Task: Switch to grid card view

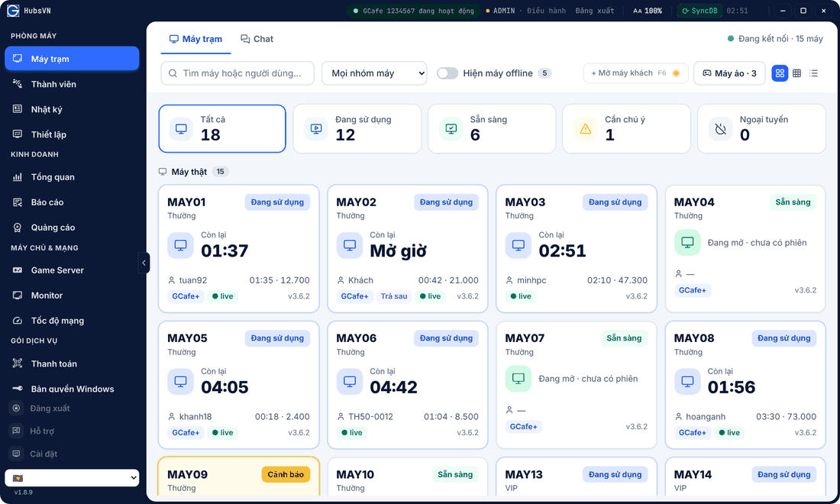Action: (x=780, y=73)
